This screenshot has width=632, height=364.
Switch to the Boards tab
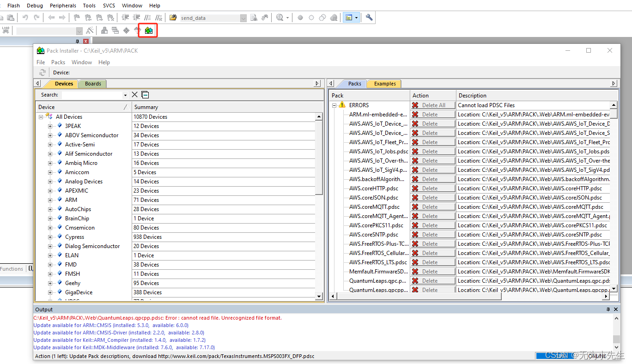pos(93,84)
